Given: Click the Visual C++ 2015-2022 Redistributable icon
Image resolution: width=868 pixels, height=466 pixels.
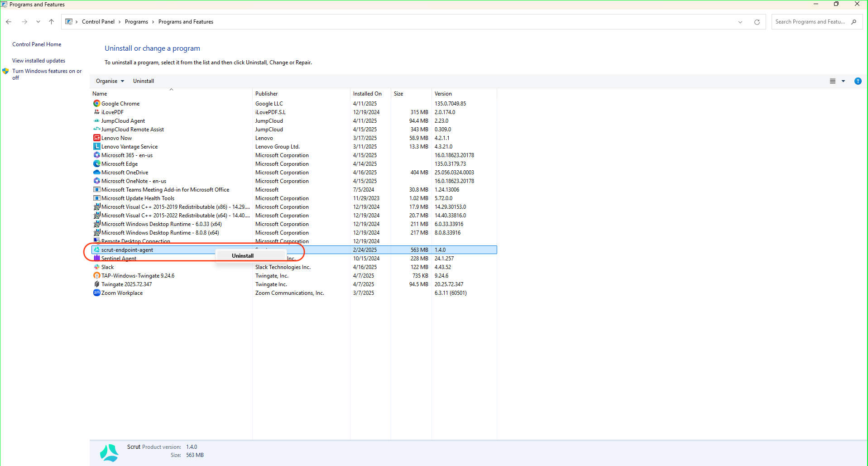Looking at the screenshot, I should point(96,215).
